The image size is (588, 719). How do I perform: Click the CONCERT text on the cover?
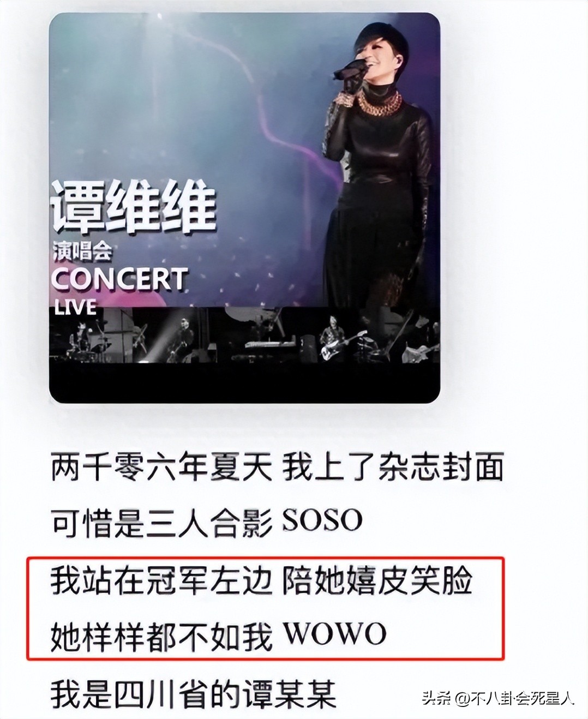[x=119, y=279]
